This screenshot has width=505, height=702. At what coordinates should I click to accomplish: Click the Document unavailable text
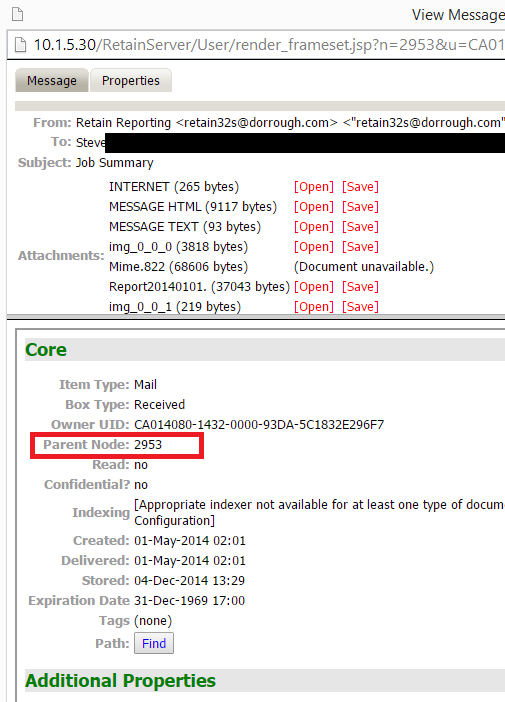pos(364,267)
